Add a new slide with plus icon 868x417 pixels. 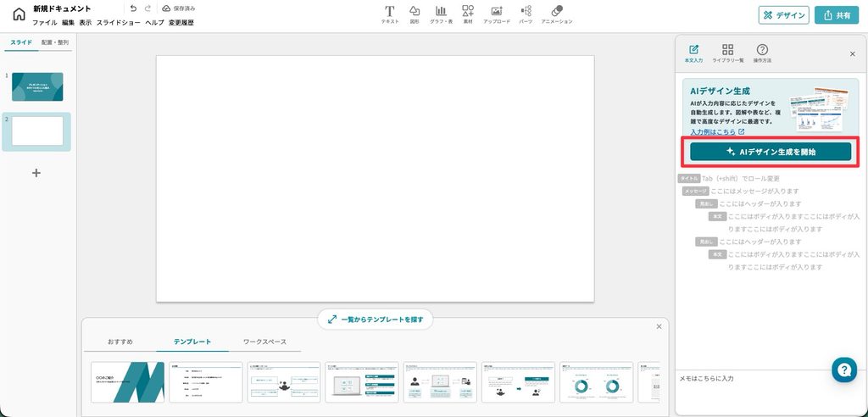tap(36, 173)
